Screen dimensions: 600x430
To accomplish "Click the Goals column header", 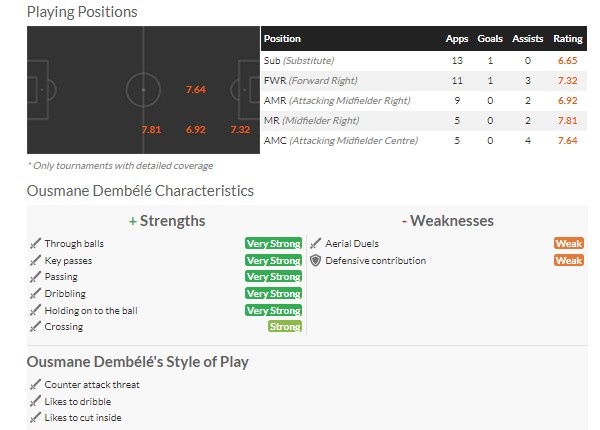I will (490, 39).
